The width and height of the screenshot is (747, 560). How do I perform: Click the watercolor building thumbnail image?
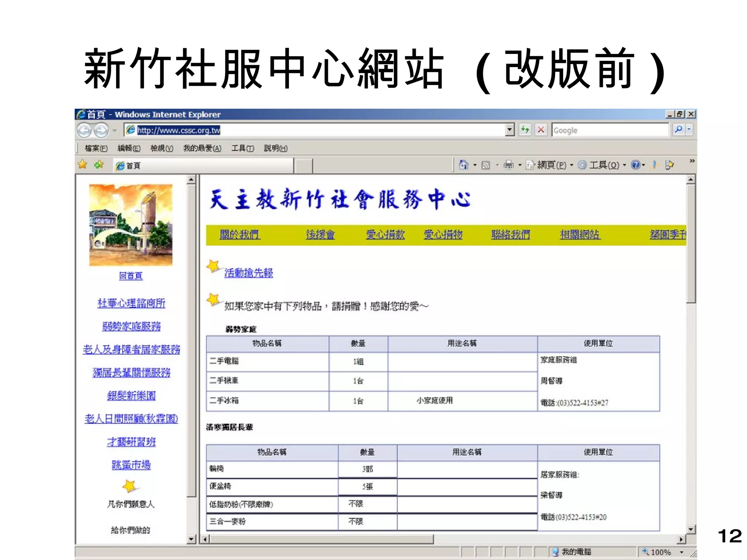(x=131, y=225)
